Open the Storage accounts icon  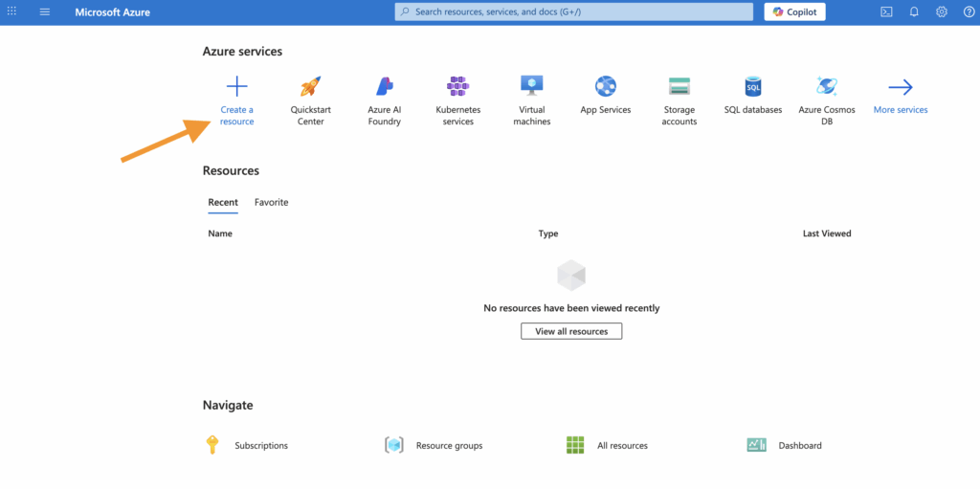coord(679,86)
